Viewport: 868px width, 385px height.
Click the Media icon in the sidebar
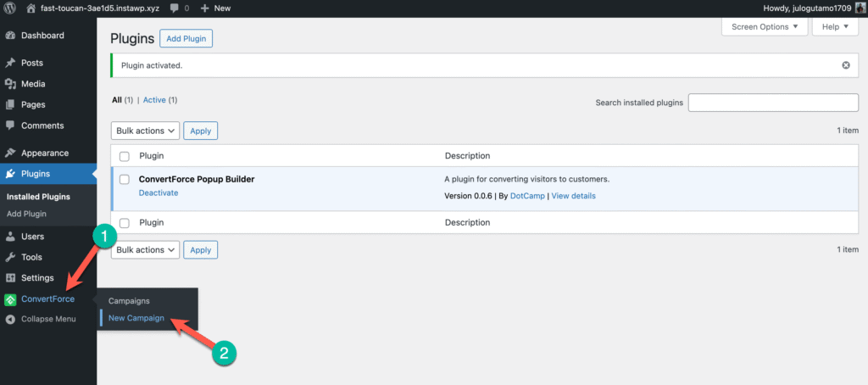10,84
